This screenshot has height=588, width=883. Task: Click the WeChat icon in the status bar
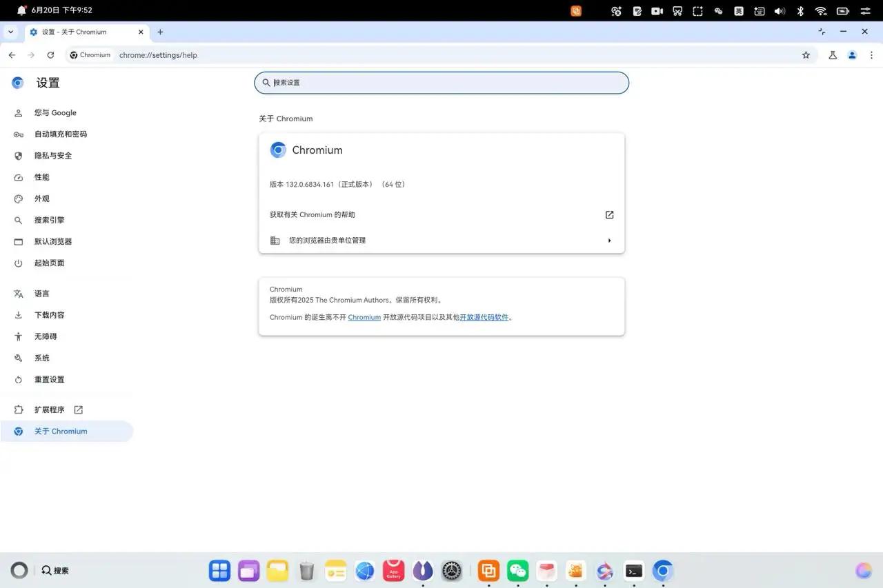click(x=718, y=11)
